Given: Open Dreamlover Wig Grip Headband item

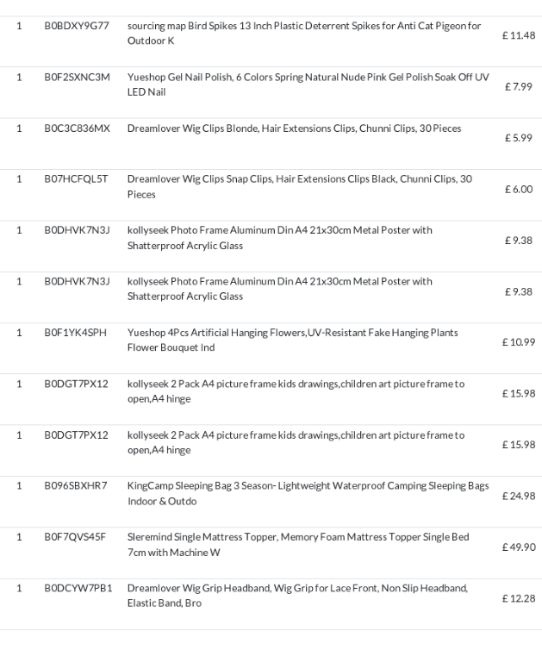Looking at the screenshot, I should [297, 596].
